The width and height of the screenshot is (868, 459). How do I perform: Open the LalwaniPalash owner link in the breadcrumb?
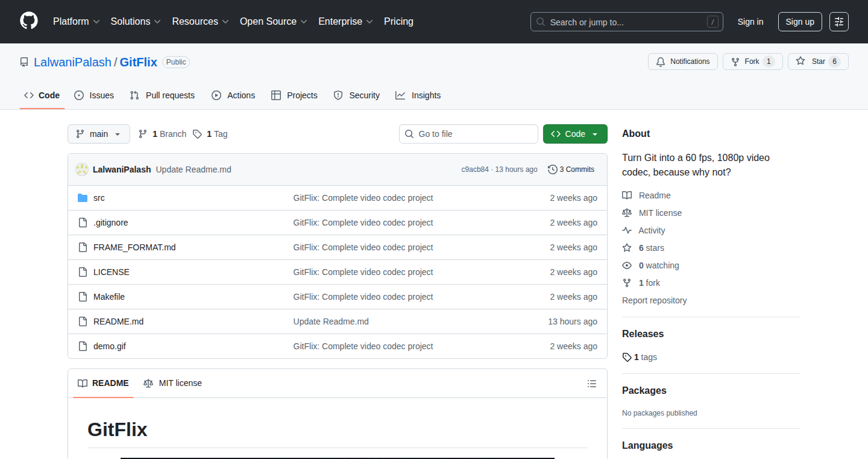click(73, 62)
